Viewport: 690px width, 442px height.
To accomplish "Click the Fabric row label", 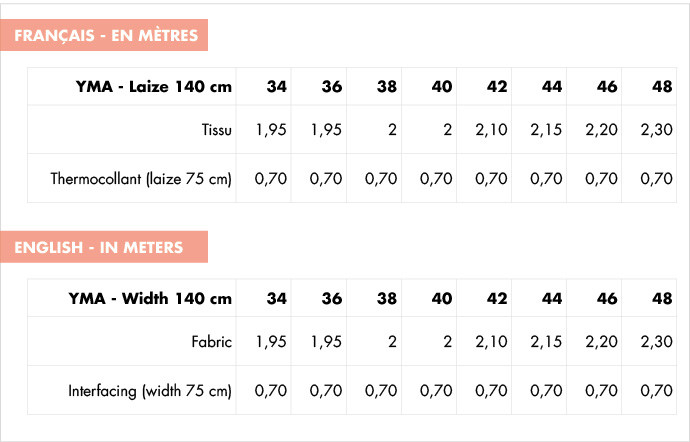I will (211, 342).
